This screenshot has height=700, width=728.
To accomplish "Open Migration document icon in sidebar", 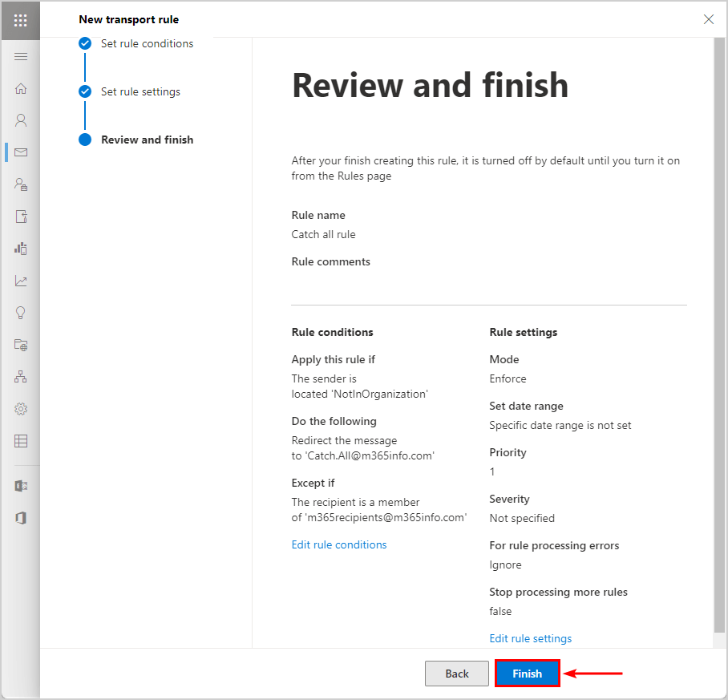I will pyautogui.click(x=20, y=216).
